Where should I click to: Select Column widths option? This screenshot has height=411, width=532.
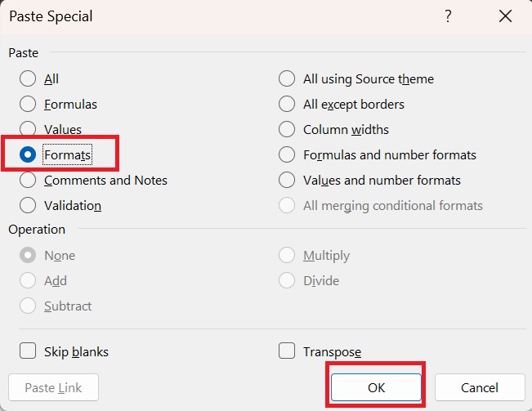click(287, 129)
